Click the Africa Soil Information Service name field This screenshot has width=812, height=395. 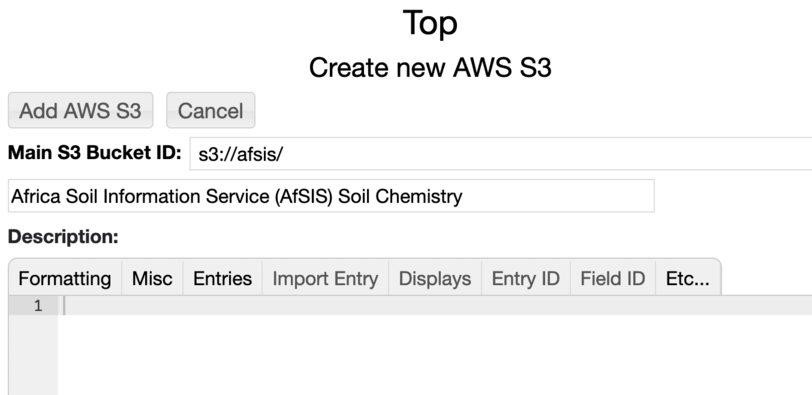[331, 196]
